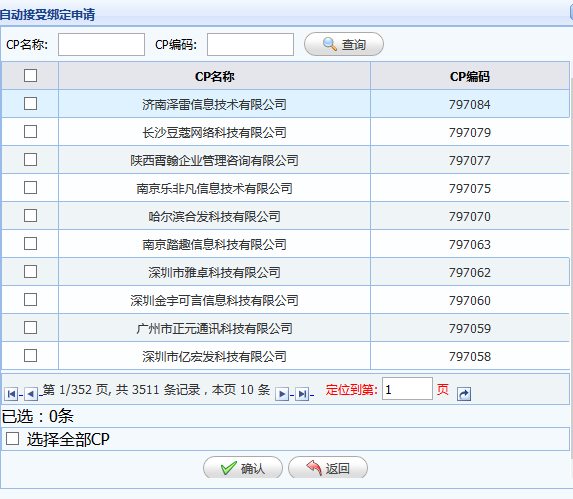Click the CP code 797062

tap(470, 273)
